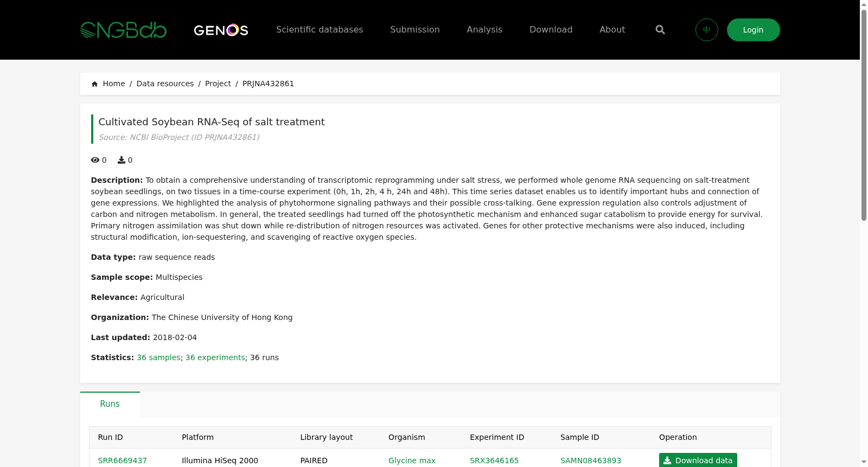Click the 'Operation' column header

coord(678,437)
